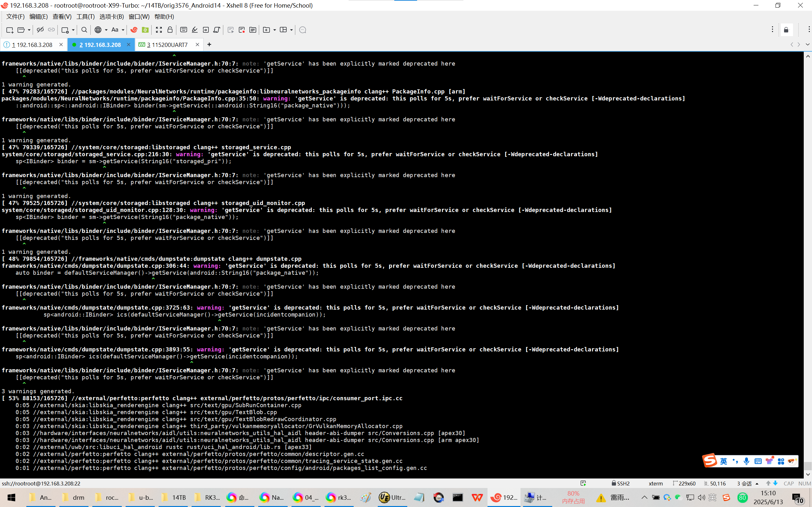Open the Find search magnifier icon
The image size is (812, 507).
click(x=84, y=30)
